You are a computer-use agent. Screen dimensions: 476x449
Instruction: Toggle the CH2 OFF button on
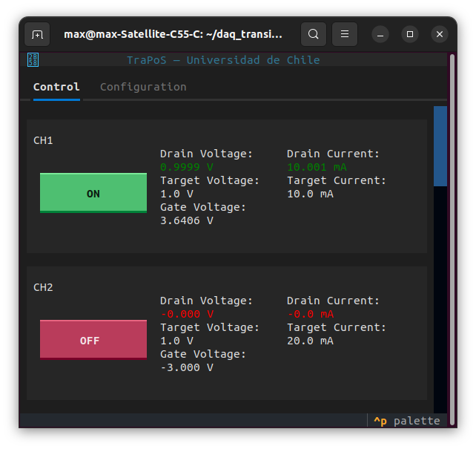(x=93, y=340)
